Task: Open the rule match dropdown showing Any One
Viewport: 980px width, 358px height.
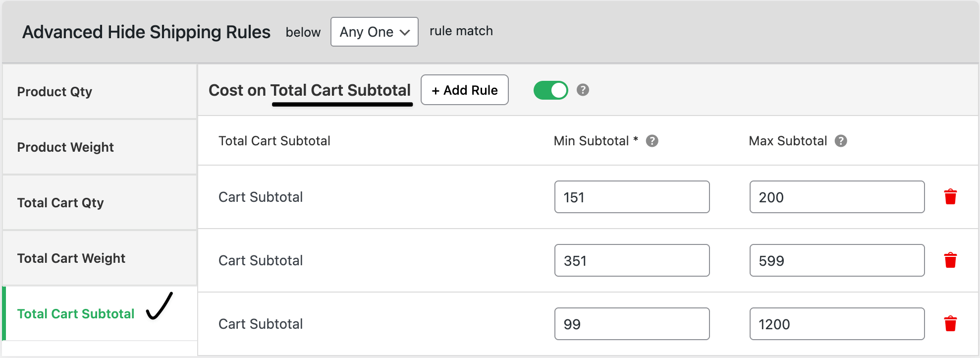Action: (x=374, y=32)
